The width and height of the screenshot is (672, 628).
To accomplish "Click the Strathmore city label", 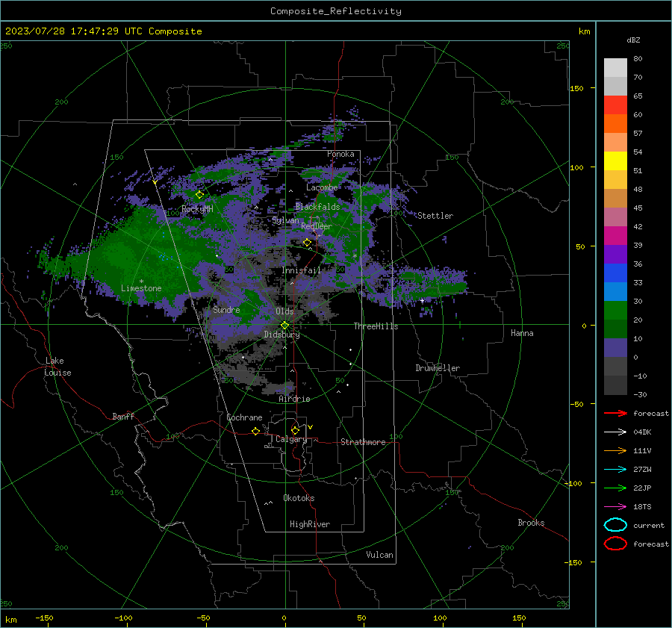I will pyautogui.click(x=364, y=442).
